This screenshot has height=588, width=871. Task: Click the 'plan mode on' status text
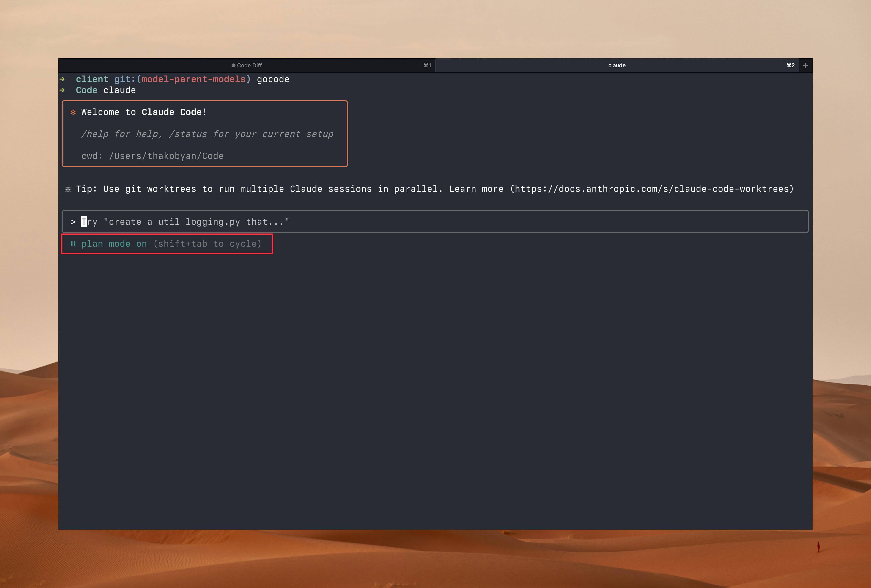point(114,244)
